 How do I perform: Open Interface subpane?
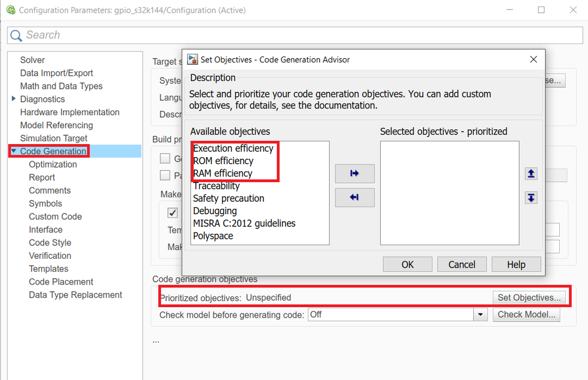46,230
